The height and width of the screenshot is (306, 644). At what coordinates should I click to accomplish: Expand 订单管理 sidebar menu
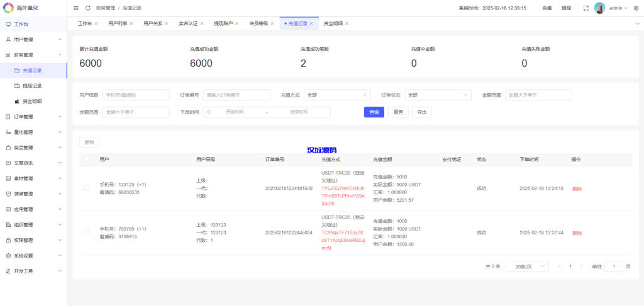pyautogui.click(x=34, y=117)
